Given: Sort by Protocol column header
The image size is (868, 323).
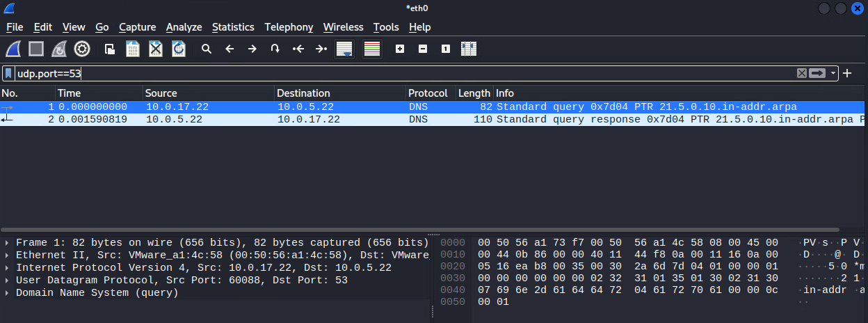Looking at the screenshot, I should [x=431, y=93].
